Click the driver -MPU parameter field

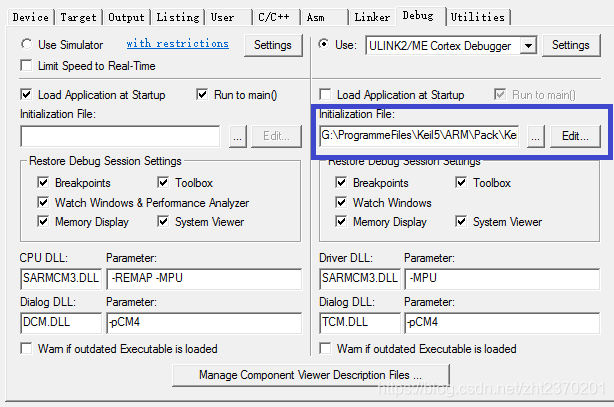pyautogui.click(x=502, y=279)
